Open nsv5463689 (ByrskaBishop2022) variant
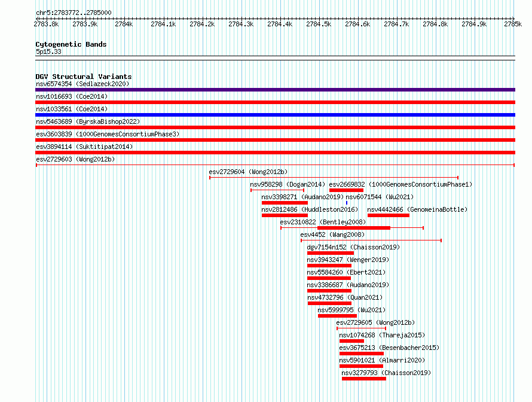The height and width of the screenshot is (402, 532). coord(88,121)
